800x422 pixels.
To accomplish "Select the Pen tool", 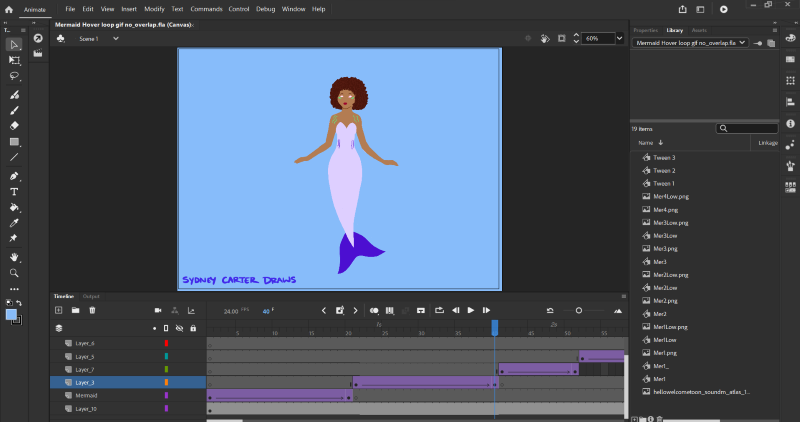I will pyautogui.click(x=14, y=177).
